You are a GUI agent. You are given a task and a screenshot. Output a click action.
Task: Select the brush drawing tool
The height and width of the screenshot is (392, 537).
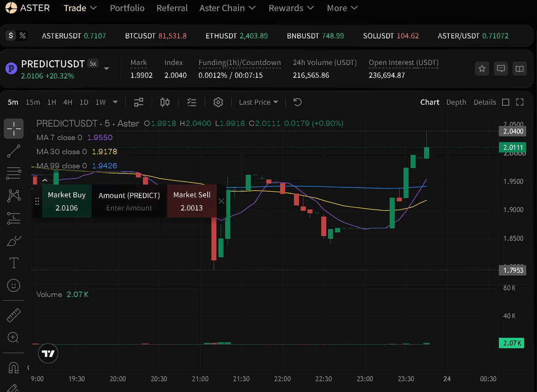coord(14,240)
